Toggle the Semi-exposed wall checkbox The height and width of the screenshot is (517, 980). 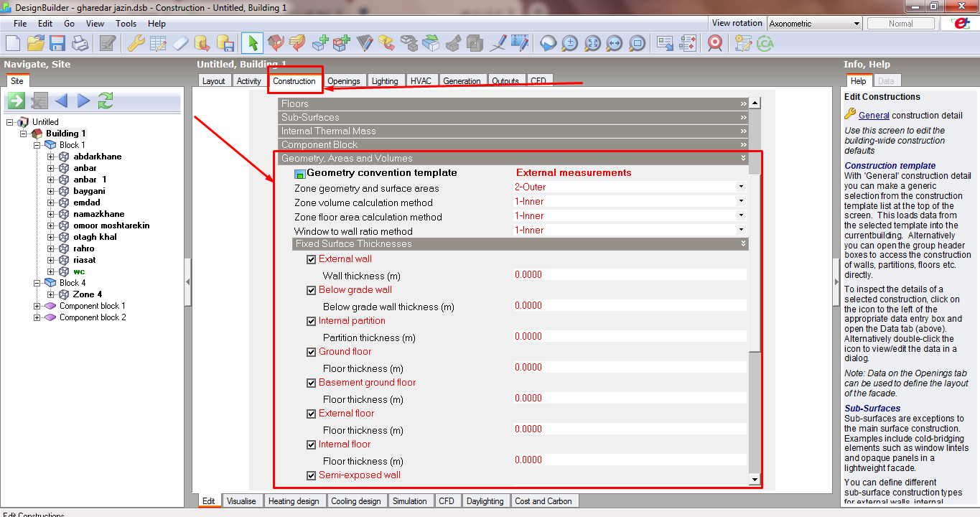point(311,476)
